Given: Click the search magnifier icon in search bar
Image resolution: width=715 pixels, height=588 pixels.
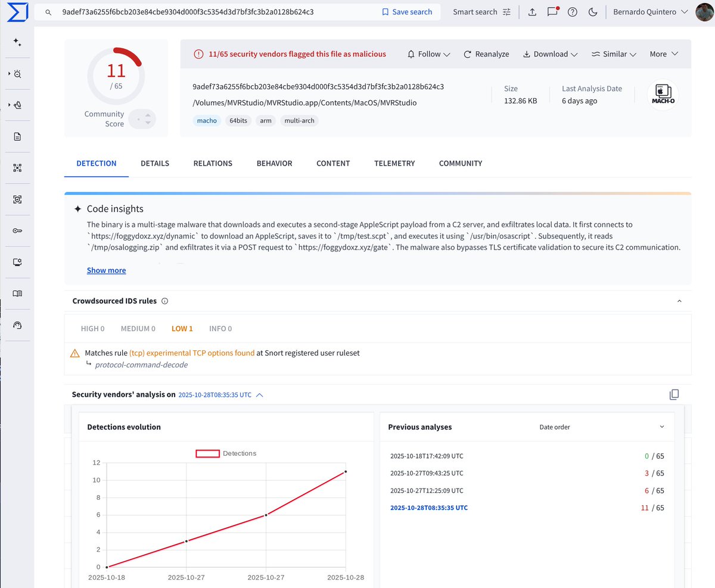Looking at the screenshot, I should click(49, 12).
